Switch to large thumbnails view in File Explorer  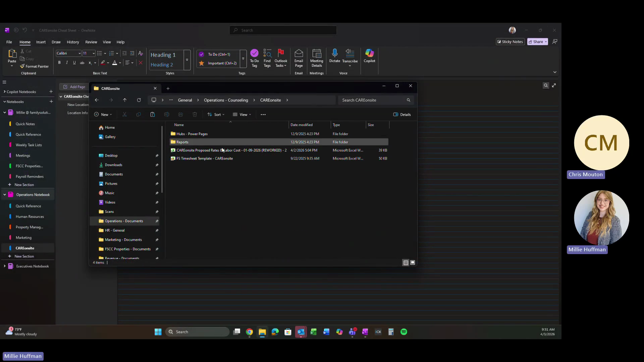tap(413, 262)
